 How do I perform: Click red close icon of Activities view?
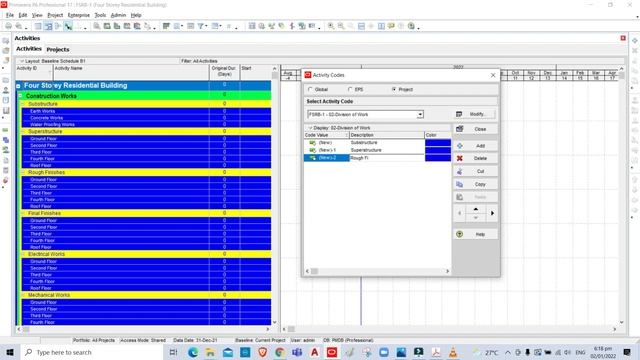click(623, 38)
